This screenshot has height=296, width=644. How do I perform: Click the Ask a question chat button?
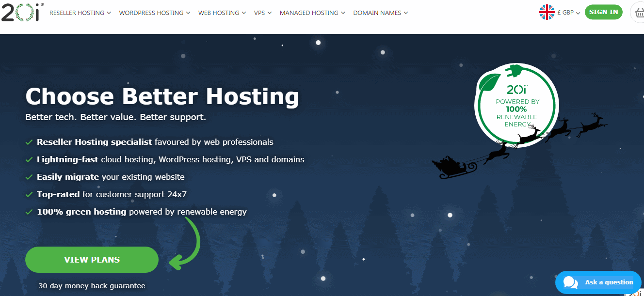pos(609,282)
